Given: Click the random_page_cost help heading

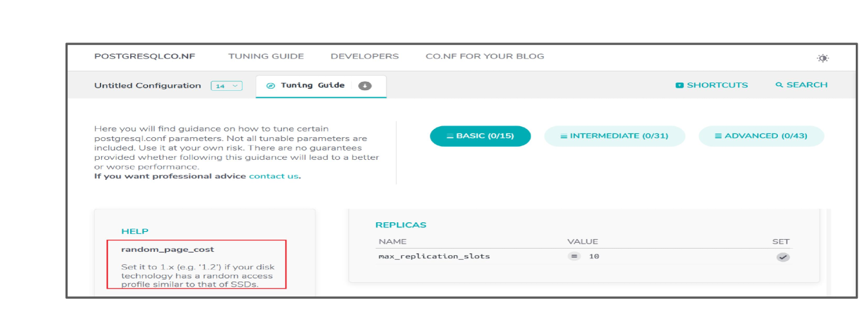Looking at the screenshot, I should 167,249.
